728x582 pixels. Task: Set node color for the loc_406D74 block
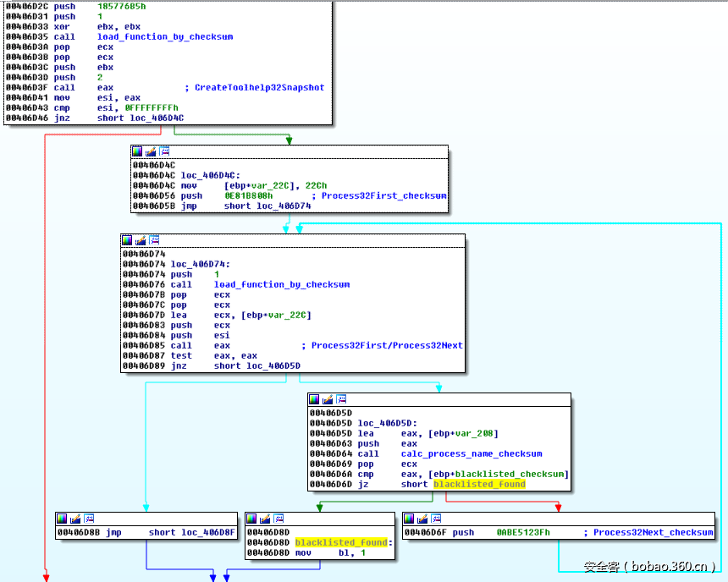128,240
